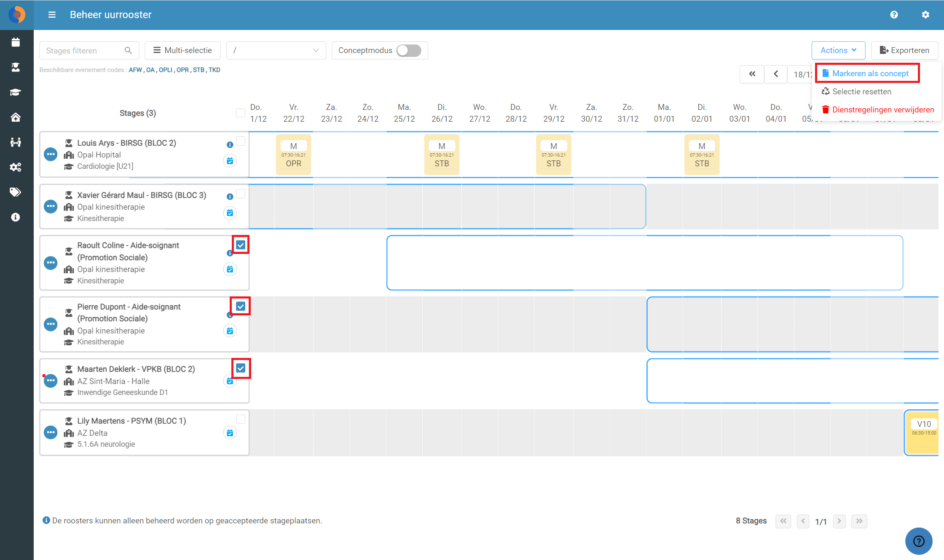Open people exchange icon in sidebar
The image size is (944, 560).
click(16, 142)
